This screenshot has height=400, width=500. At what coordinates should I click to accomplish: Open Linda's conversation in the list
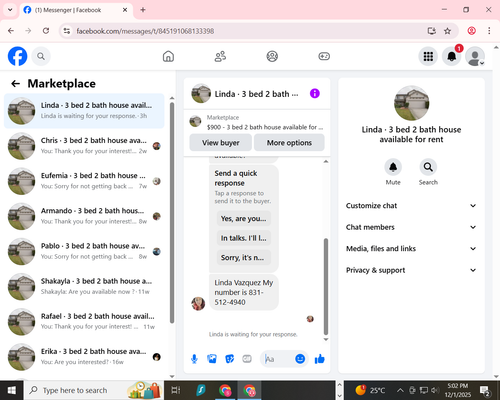(x=84, y=111)
